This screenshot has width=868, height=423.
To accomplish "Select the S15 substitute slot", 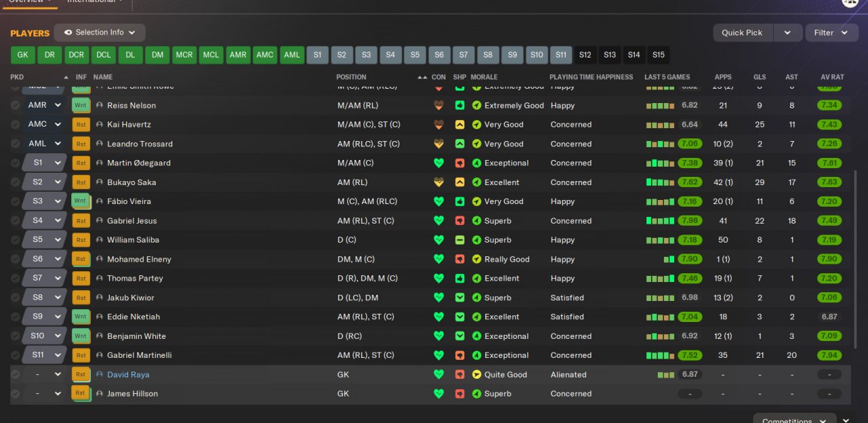I will click(x=658, y=55).
